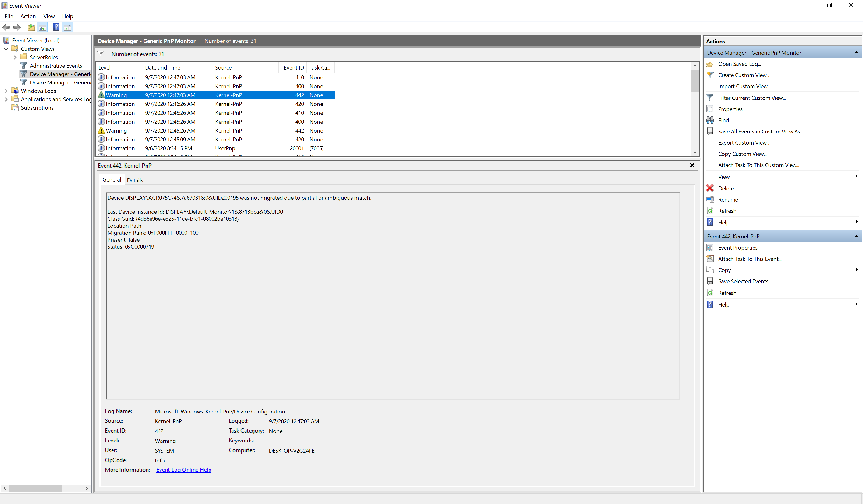Image resolution: width=863 pixels, height=504 pixels.
Task: Select the 12:45:09 AM event 420 row
Action: point(216,139)
